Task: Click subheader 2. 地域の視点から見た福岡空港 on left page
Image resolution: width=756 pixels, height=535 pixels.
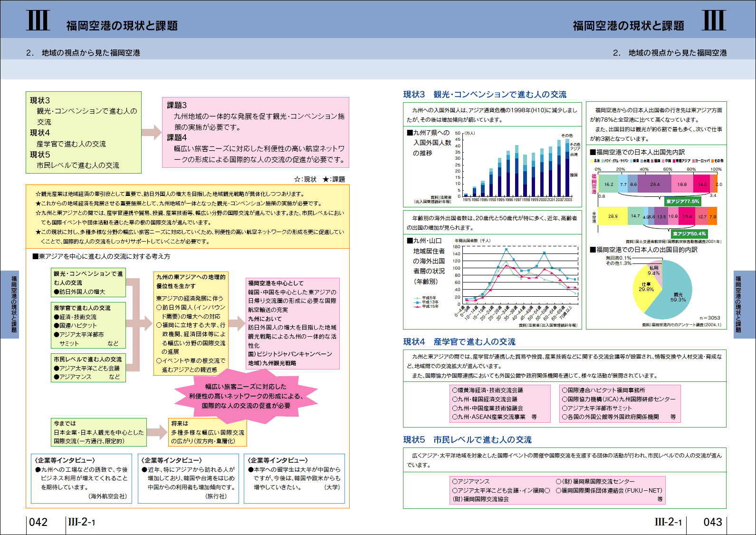Action: pyautogui.click(x=83, y=53)
